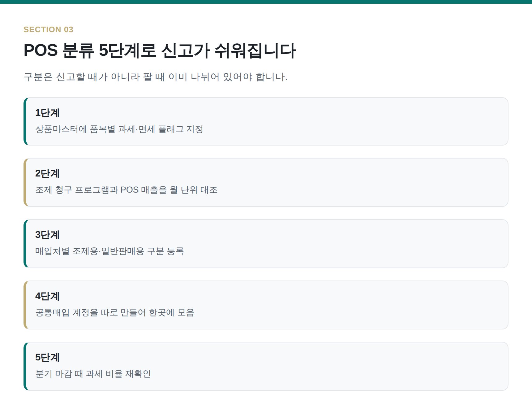Click the 5단계 card title
This screenshot has width=532, height=418.
click(47, 357)
